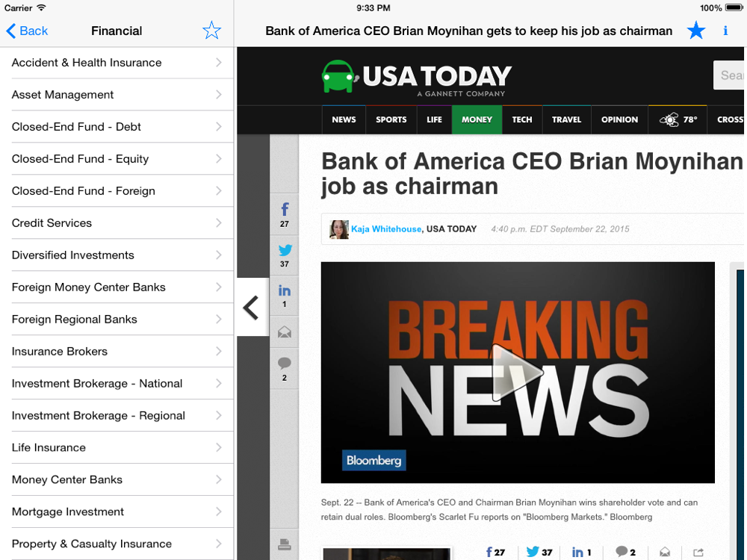Play the Breaking News video
The image size is (747, 560).
[x=518, y=373]
